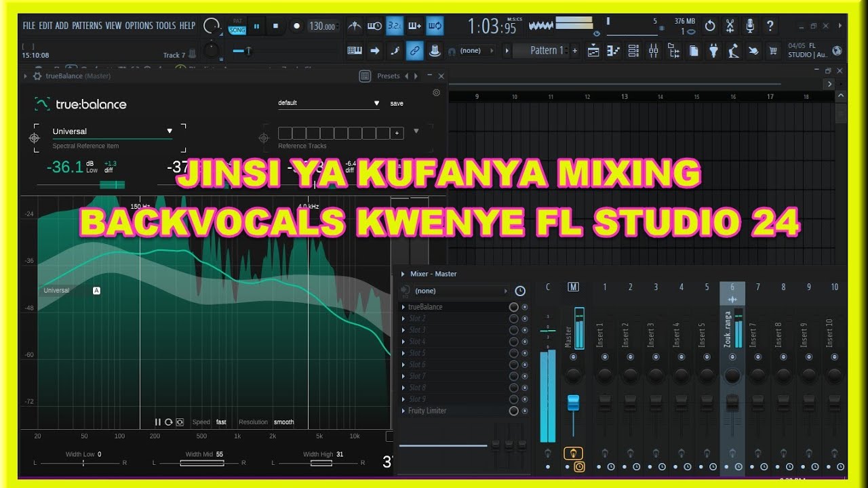Screen dimensions: 868x488
Task: Open the playlist view icon in the toolbar
Action: coord(593,51)
